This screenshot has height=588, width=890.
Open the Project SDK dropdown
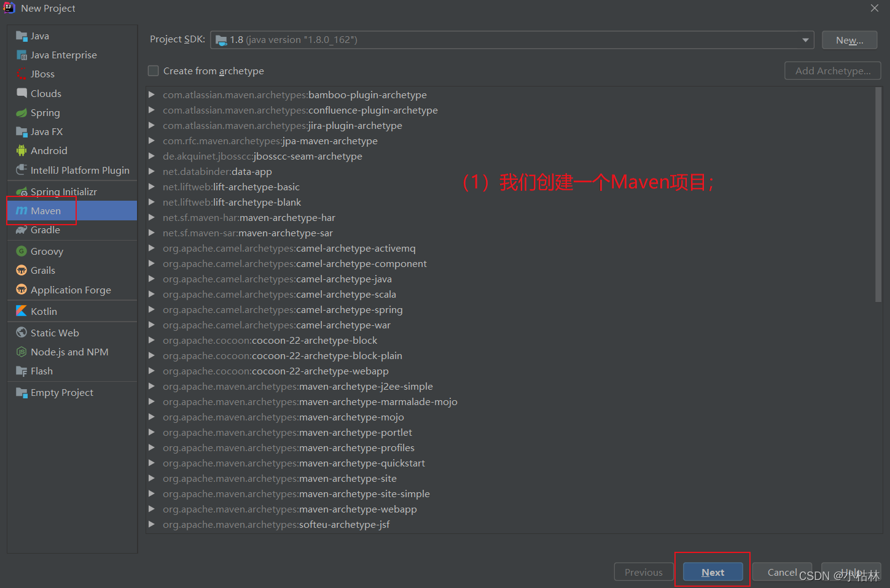pos(805,40)
